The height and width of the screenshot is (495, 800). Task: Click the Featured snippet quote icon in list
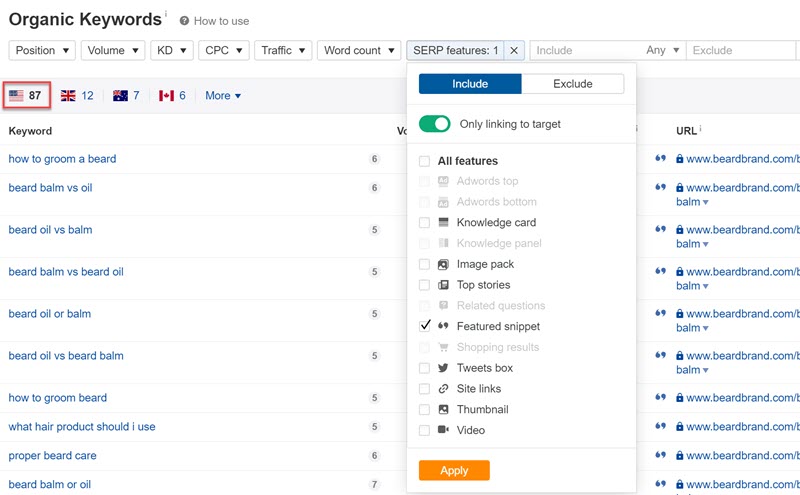pyautogui.click(x=443, y=326)
